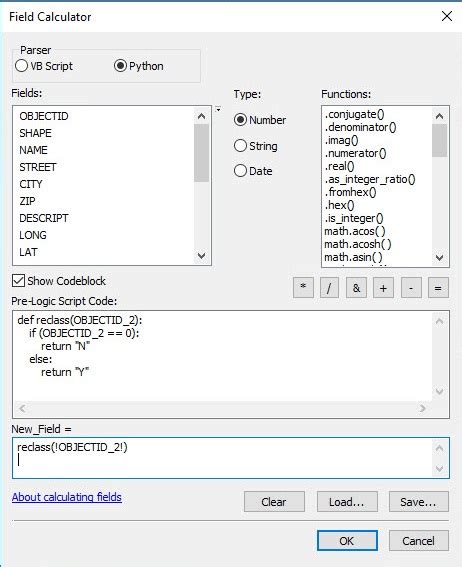Image resolution: width=462 pixels, height=567 pixels.
Task: Select SHAPE in the Fields list
Action: pyautogui.click(x=35, y=133)
